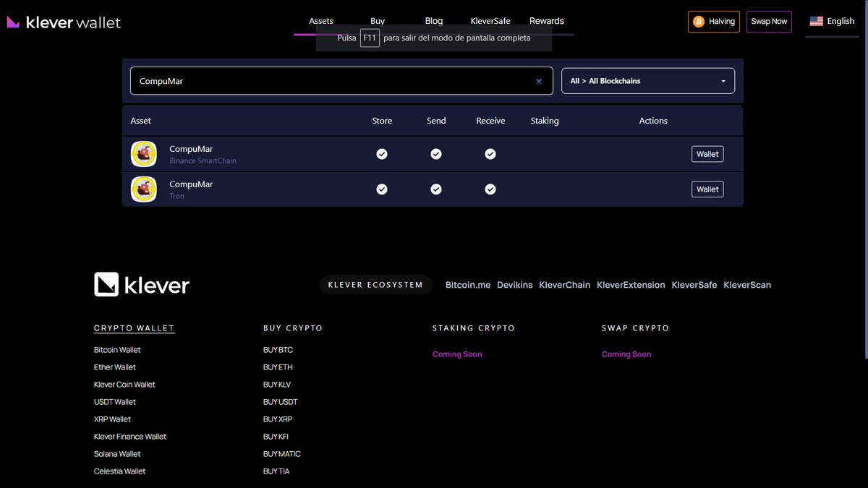Click the BUY USDT link
The image size is (868, 488).
tap(281, 402)
